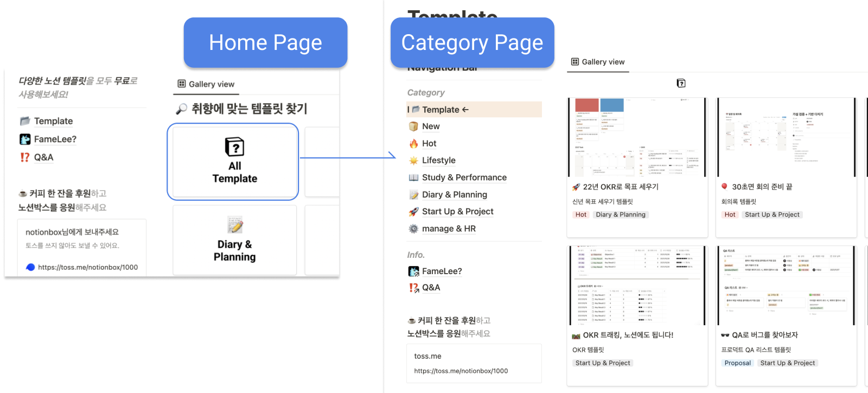Open Q&A under Info. section
Viewport: 868px width, 393px height.
(431, 288)
